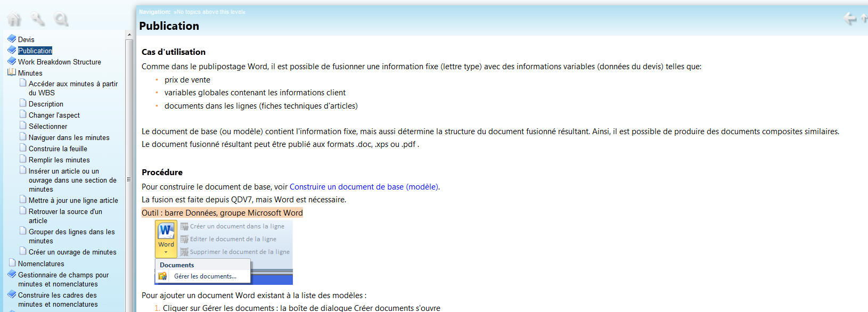Click the page icon beside Construire la feuille

pyautogui.click(x=23, y=148)
